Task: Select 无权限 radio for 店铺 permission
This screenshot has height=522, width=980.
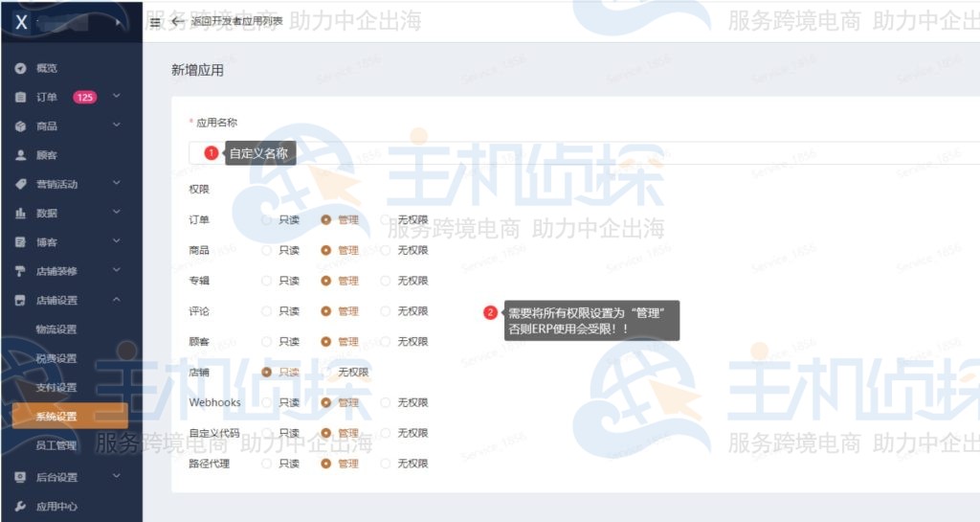Action: coord(325,372)
